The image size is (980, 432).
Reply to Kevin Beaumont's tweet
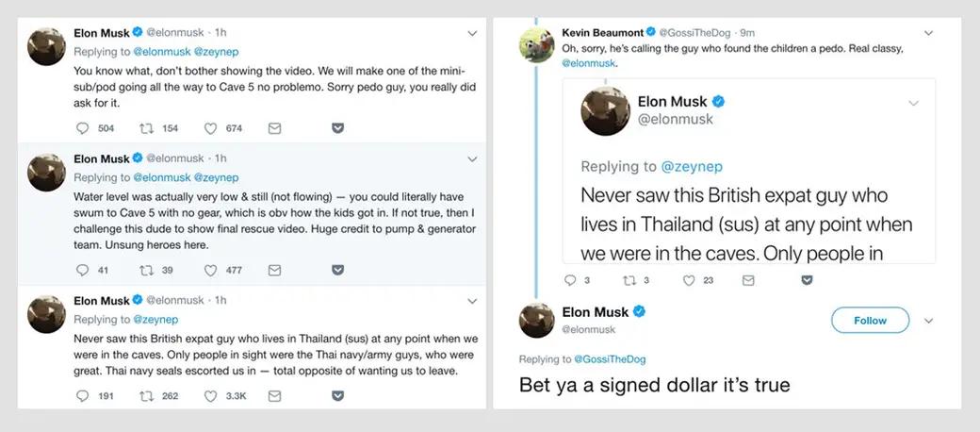(x=569, y=280)
